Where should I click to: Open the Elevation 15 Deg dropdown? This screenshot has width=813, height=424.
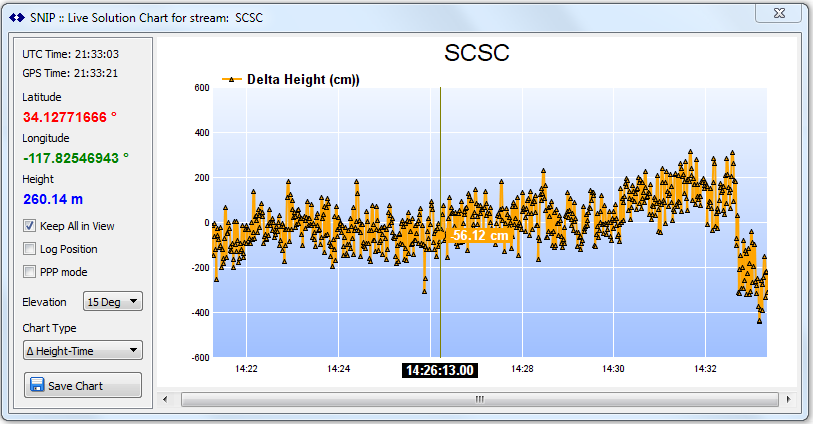[114, 301]
